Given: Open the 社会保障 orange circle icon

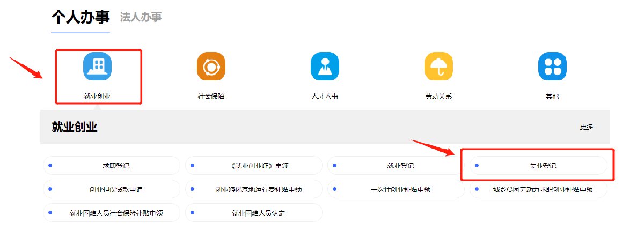Looking at the screenshot, I should pos(211,66).
